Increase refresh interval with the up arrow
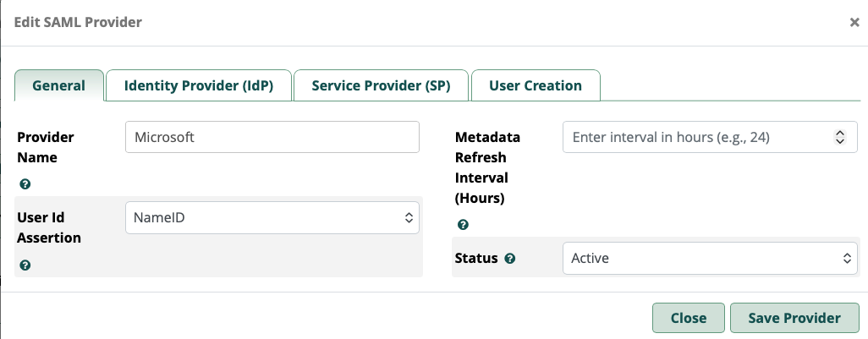 click(x=840, y=133)
